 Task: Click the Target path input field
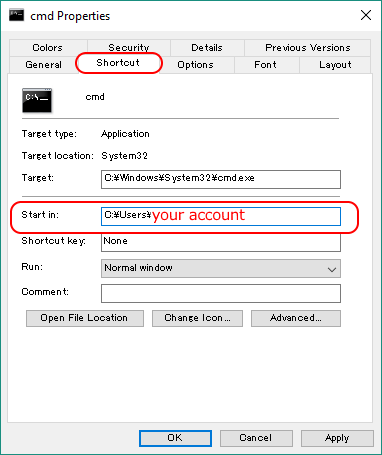click(221, 179)
